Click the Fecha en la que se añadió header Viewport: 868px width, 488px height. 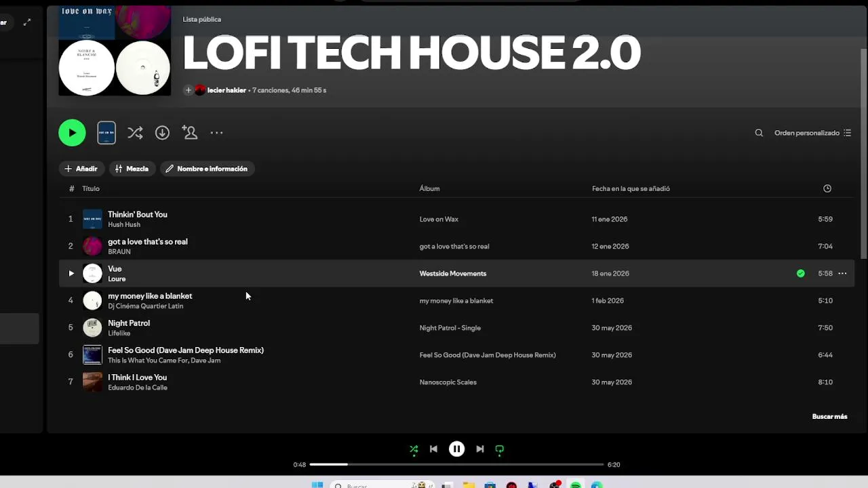pos(631,188)
